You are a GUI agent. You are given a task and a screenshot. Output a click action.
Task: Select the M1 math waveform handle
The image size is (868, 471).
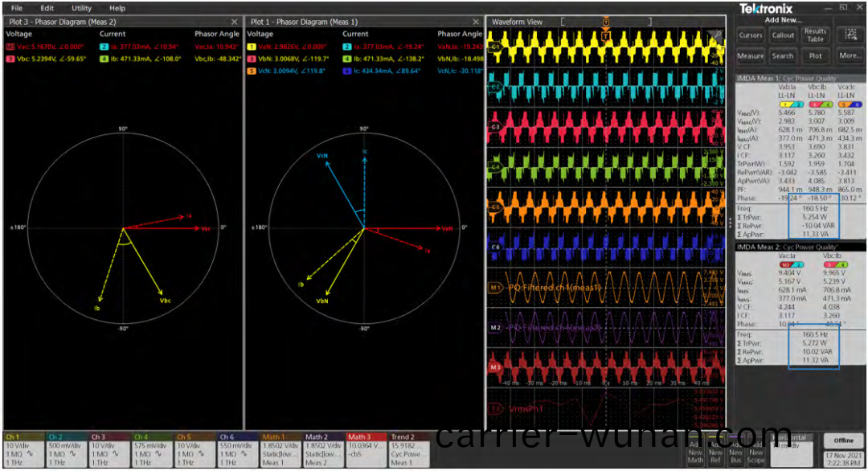[x=496, y=287]
